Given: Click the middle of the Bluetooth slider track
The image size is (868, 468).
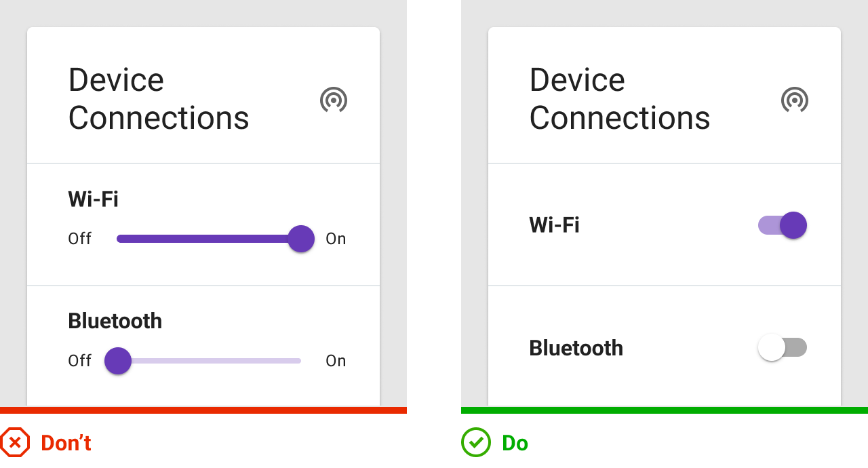Looking at the screenshot, I should click(209, 361).
